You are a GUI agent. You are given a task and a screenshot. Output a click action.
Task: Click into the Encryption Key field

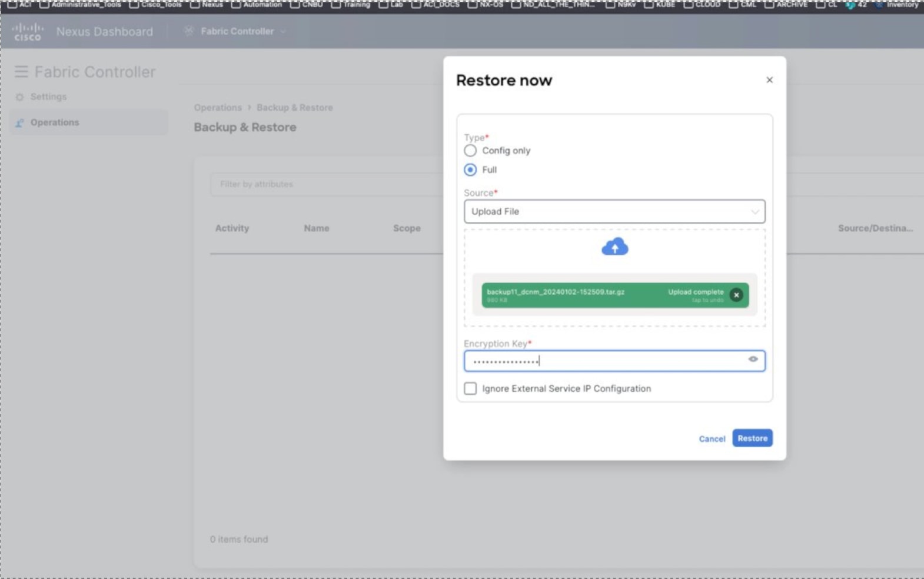pyautogui.click(x=614, y=361)
